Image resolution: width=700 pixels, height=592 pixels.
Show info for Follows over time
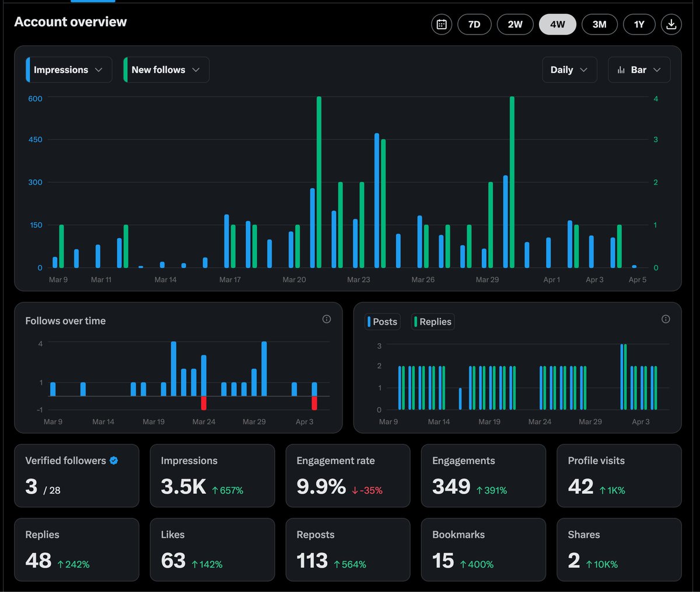pos(327,319)
